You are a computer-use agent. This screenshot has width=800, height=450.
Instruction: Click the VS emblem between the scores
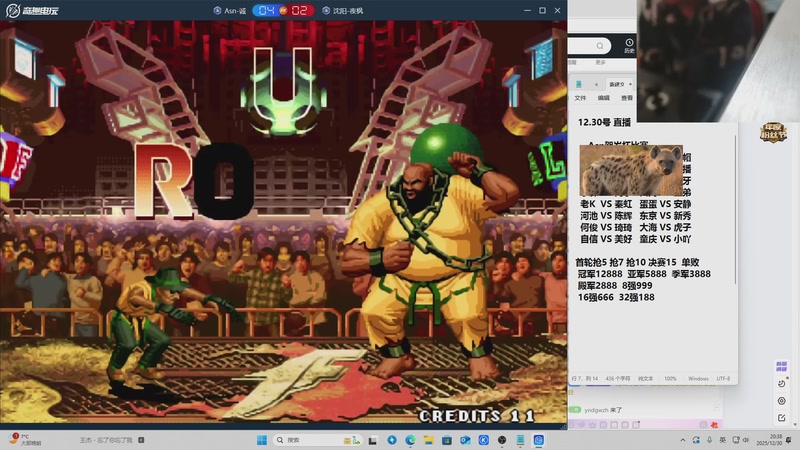[283, 10]
